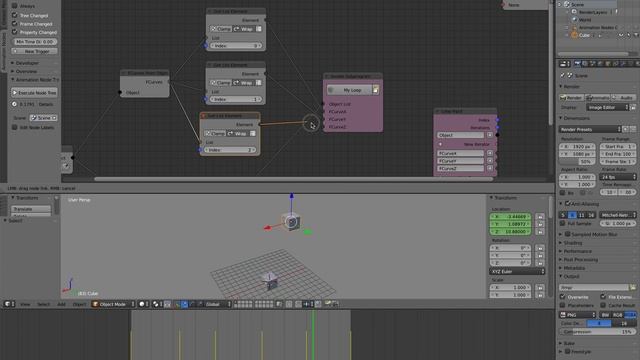Open the XYZ Euler rotation mode dropdown
Image resolution: width=640 pixels, height=360 pixels.
tap(517, 271)
